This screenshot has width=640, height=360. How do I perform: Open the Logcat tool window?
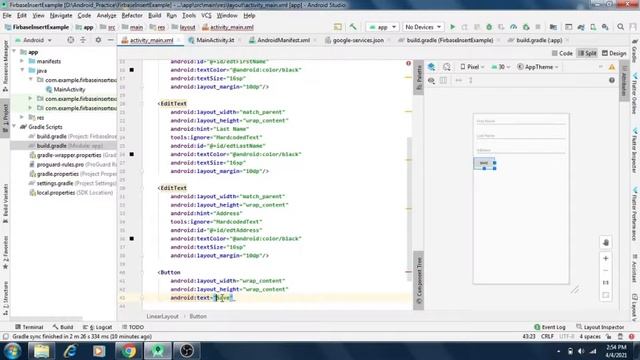pos(98,327)
